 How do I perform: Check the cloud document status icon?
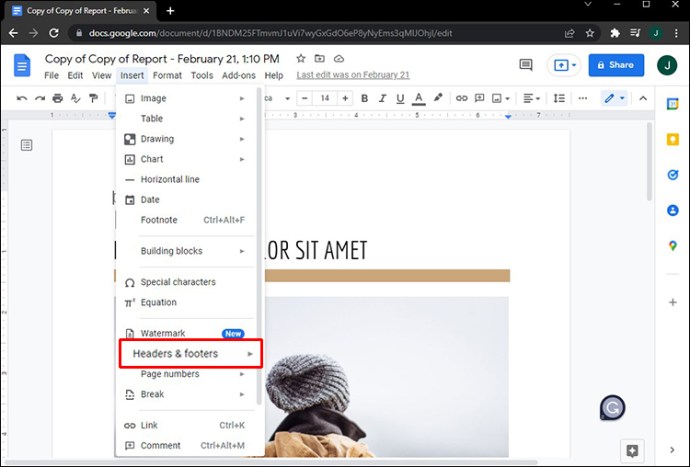click(338, 59)
